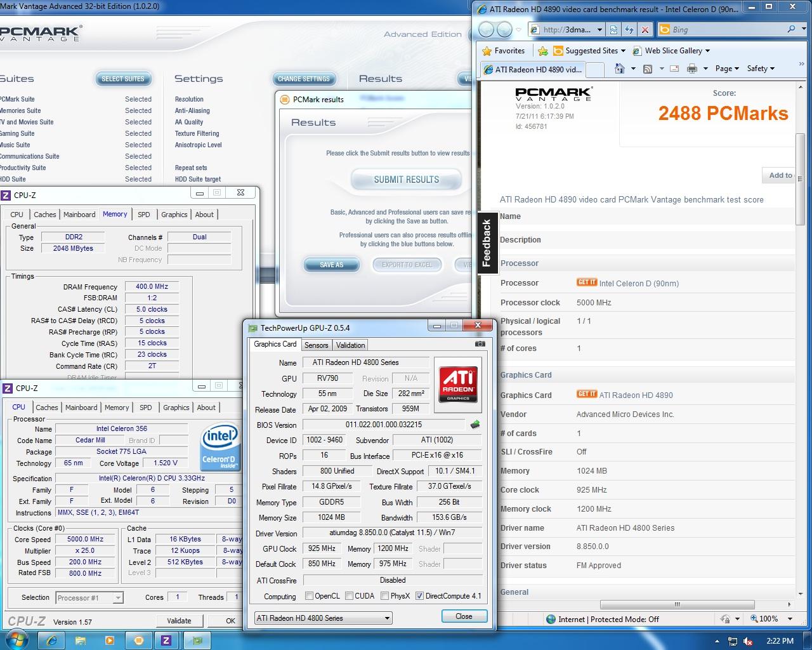Click the Close button in GPU-Z
This screenshot has height=650, width=812.
coord(464,616)
